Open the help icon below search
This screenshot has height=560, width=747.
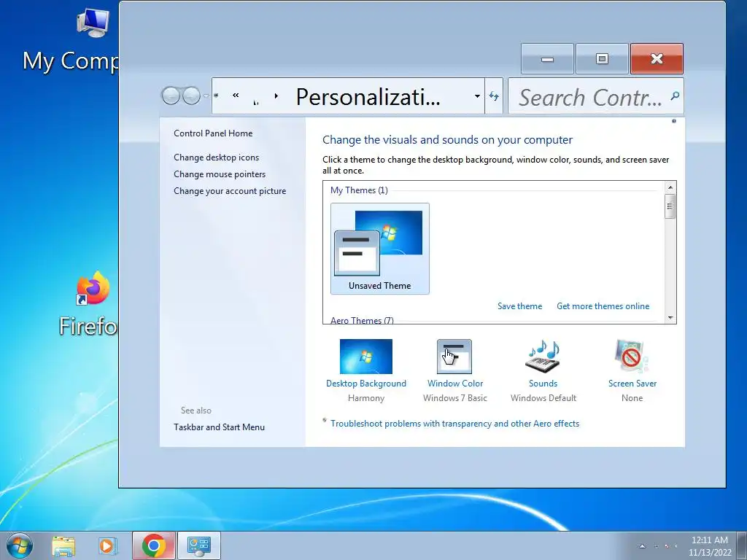coord(673,121)
